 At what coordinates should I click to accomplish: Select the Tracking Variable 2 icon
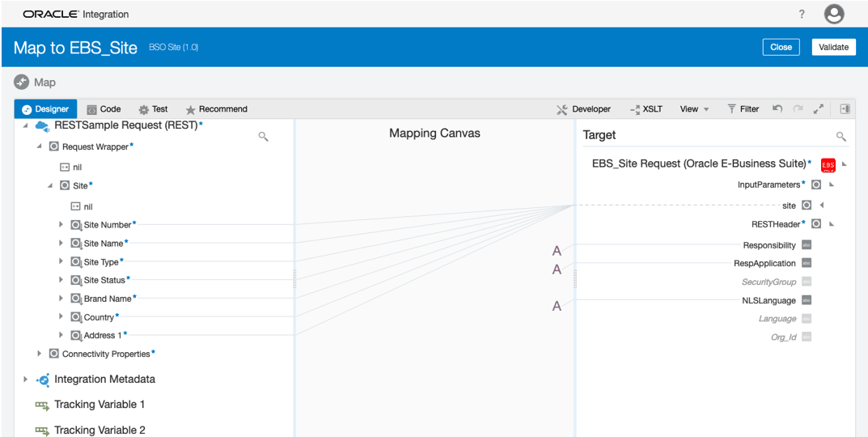pos(42,431)
